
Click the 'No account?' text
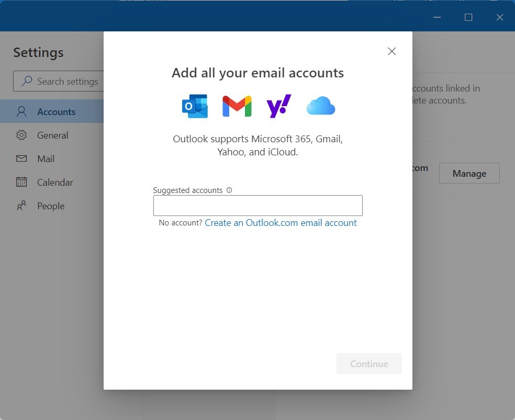coord(181,223)
